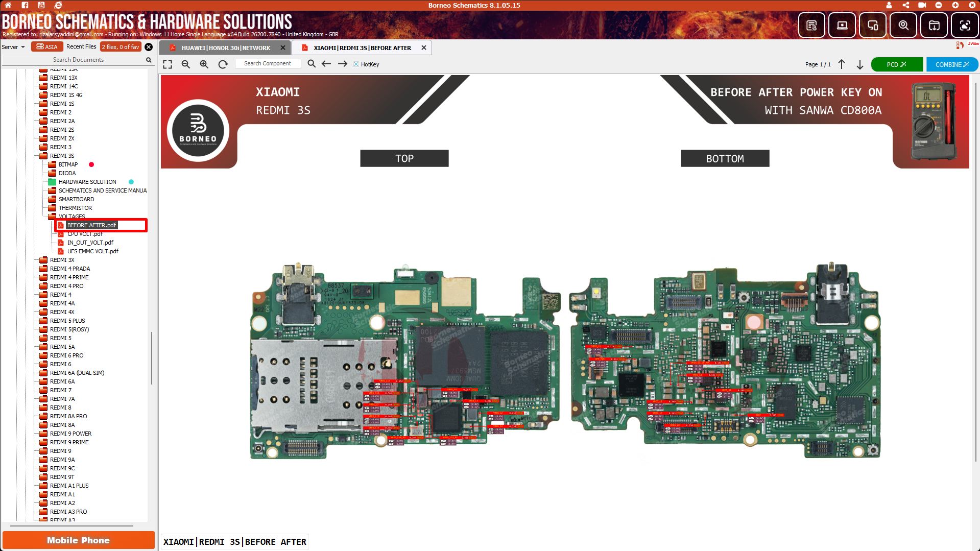The width and height of the screenshot is (980, 551).
Task: Click the Mobile Phone button
Action: tap(78, 540)
